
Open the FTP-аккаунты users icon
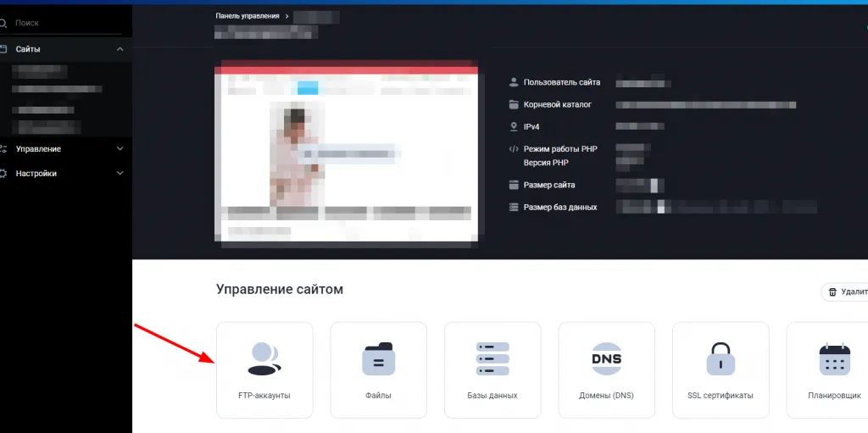point(264,359)
